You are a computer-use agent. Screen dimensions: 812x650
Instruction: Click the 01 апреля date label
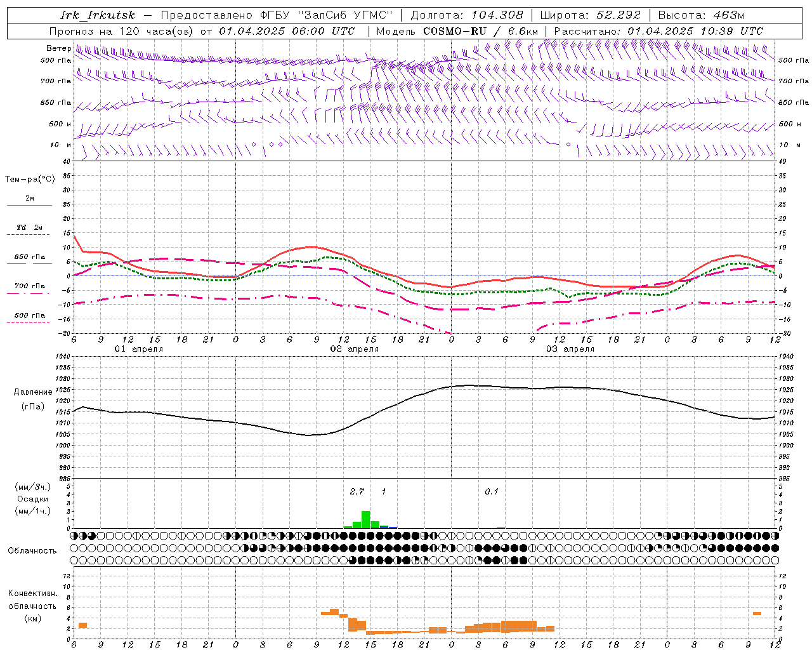tap(138, 349)
